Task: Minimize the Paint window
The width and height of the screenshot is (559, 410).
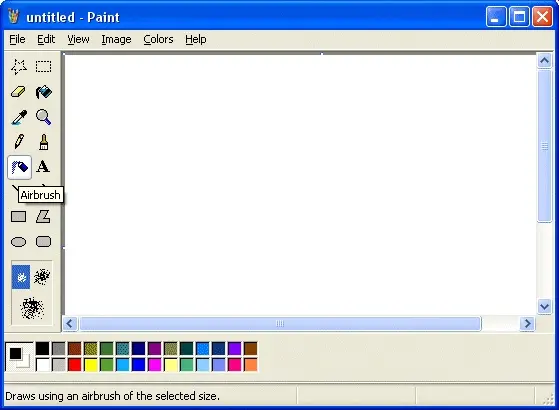Action: (496, 16)
